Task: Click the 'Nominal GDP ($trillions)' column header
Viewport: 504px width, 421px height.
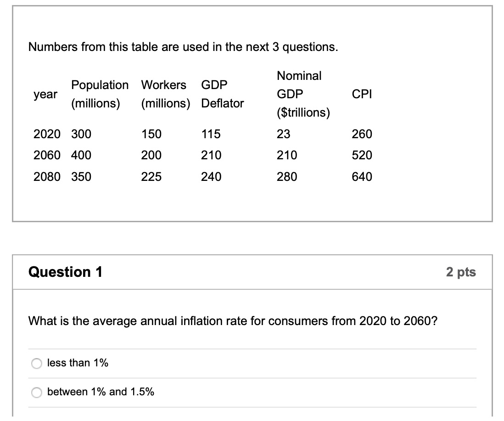Action: coord(302,94)
